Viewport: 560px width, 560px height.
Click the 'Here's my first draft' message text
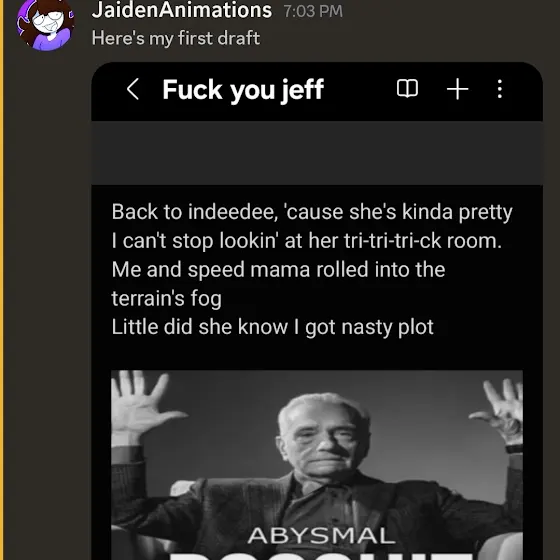click(x=176, y=38)
